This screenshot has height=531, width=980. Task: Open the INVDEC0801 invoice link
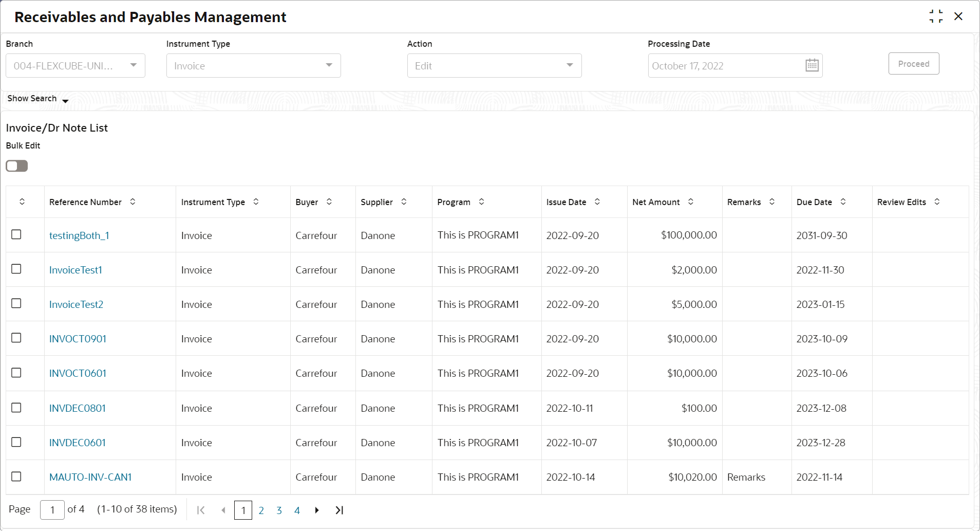(78, 408)
